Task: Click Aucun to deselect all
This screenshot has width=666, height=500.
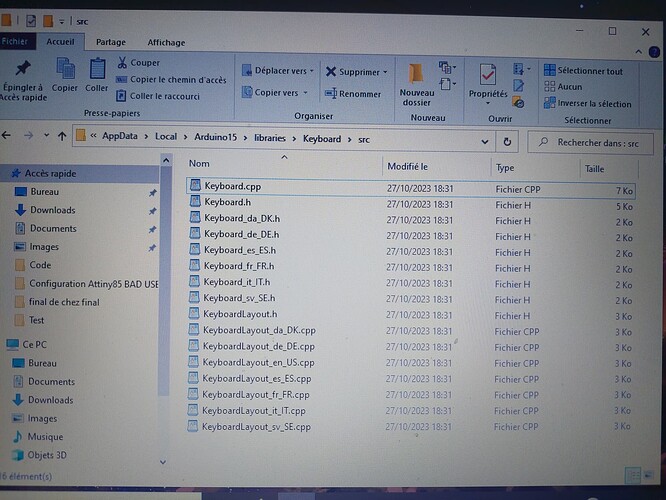Action: [x=563, y=87]
